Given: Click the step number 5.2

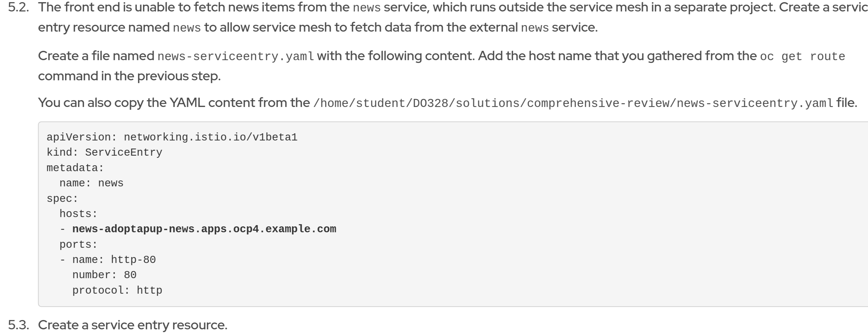Looking at the screenshot, I should (x=19, y=7).
